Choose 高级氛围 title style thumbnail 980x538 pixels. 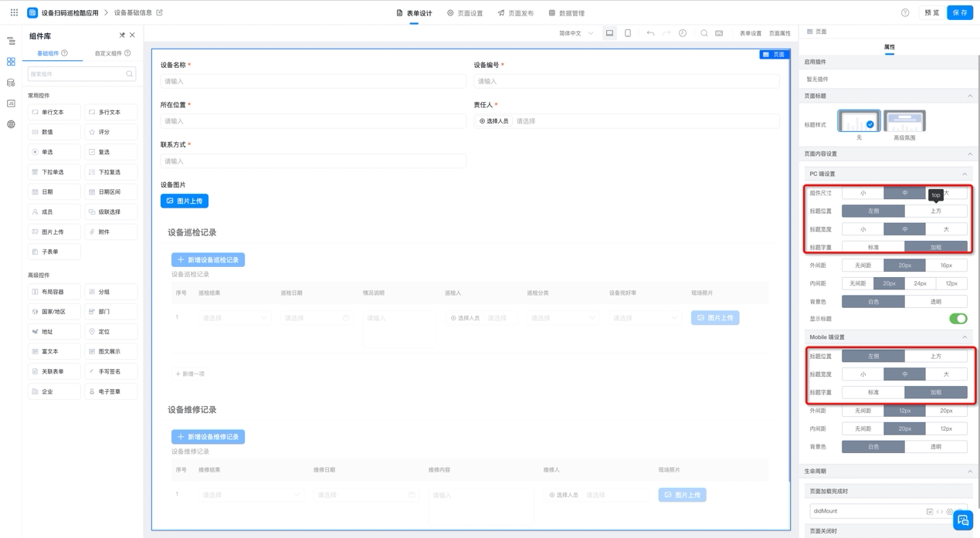point(904,121)
